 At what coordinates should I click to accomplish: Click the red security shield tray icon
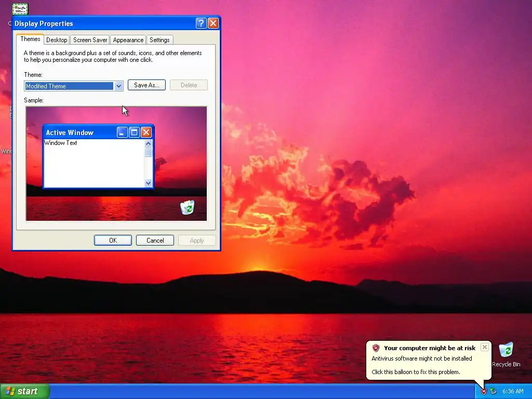click(x=484, y=392)
